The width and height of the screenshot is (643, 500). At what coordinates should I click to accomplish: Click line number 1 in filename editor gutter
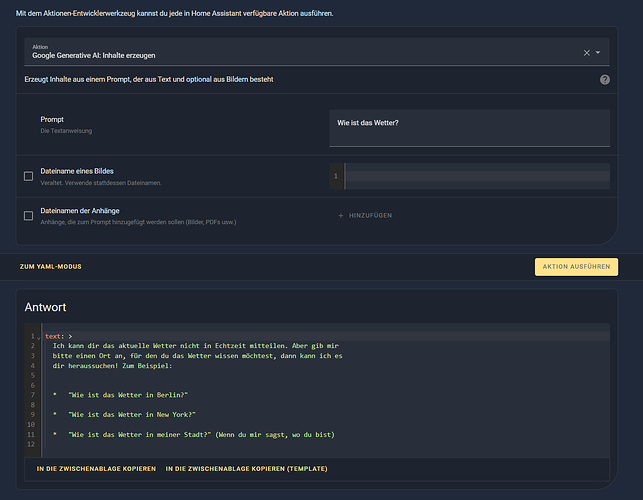pyautogui.click(x=335, y=176)
